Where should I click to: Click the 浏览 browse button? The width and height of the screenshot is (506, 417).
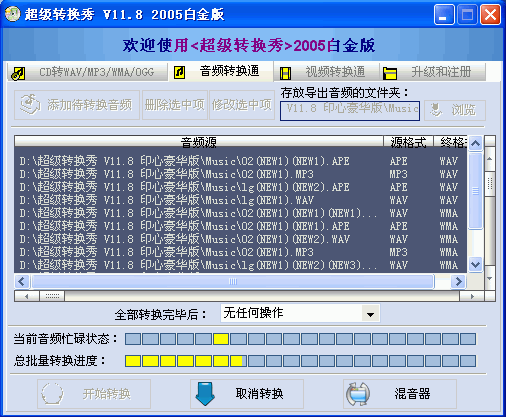coord(455,110)
